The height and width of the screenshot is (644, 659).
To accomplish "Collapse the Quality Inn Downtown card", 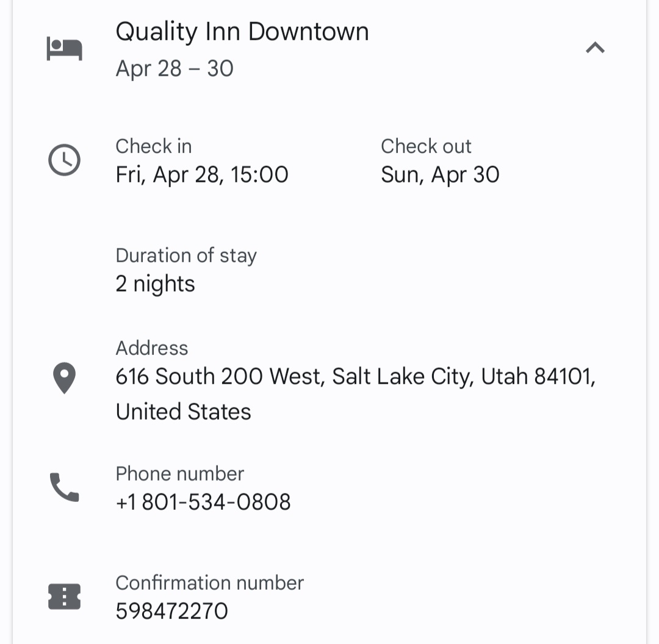I will point(595,48).
